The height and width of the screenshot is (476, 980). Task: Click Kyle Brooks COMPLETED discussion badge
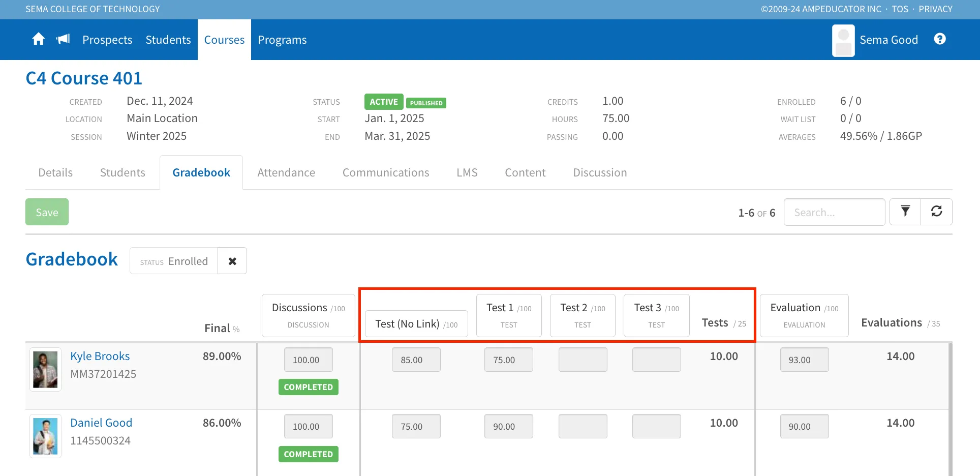[x=309, y=387]
